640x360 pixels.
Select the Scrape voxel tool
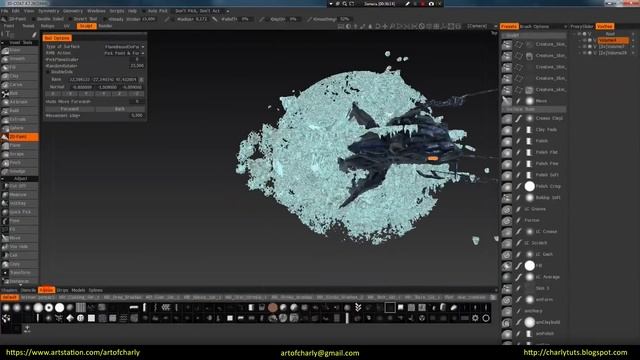coord(20,154)
